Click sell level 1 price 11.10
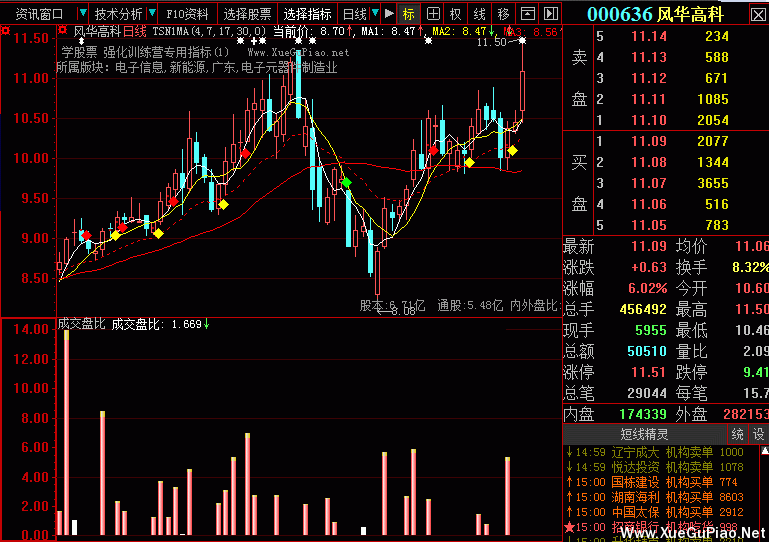769x542 pixels. (x=649, y=120)
